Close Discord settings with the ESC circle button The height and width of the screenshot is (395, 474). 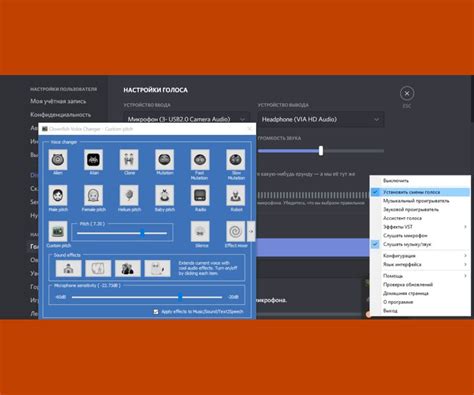click(407, 94)
